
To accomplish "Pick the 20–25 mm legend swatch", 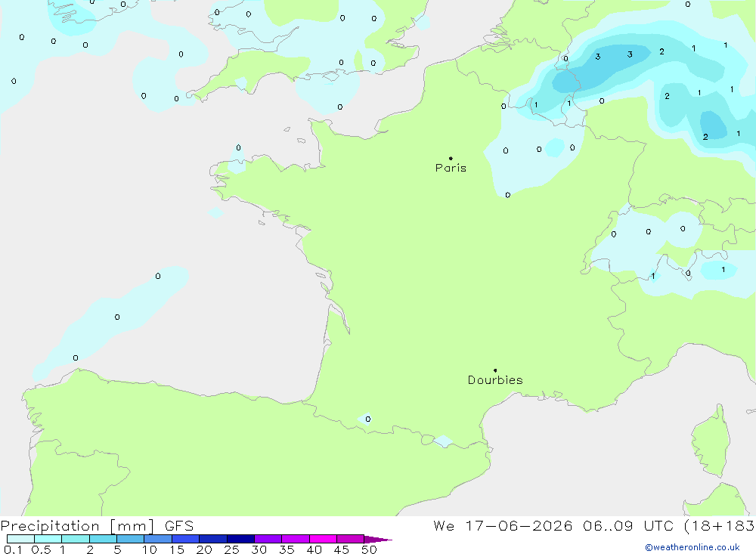I will (213, 539).
